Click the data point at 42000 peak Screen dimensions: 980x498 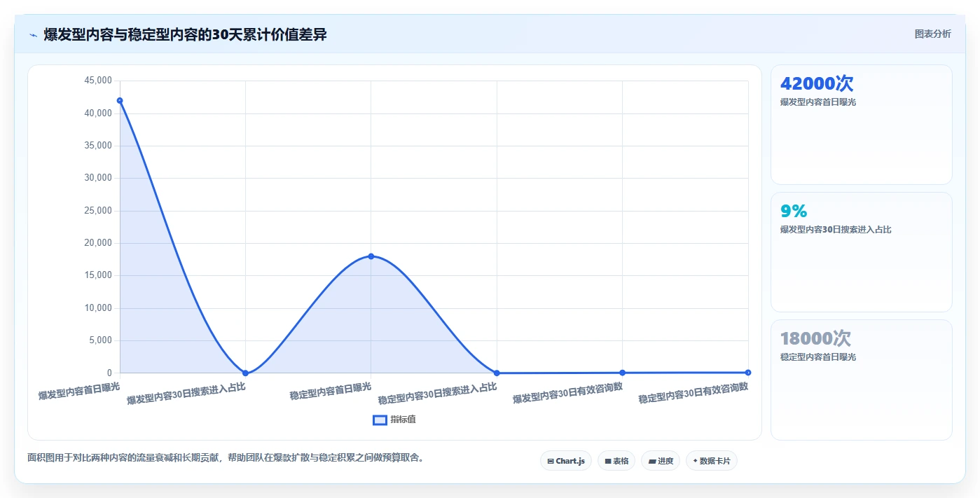120,101
